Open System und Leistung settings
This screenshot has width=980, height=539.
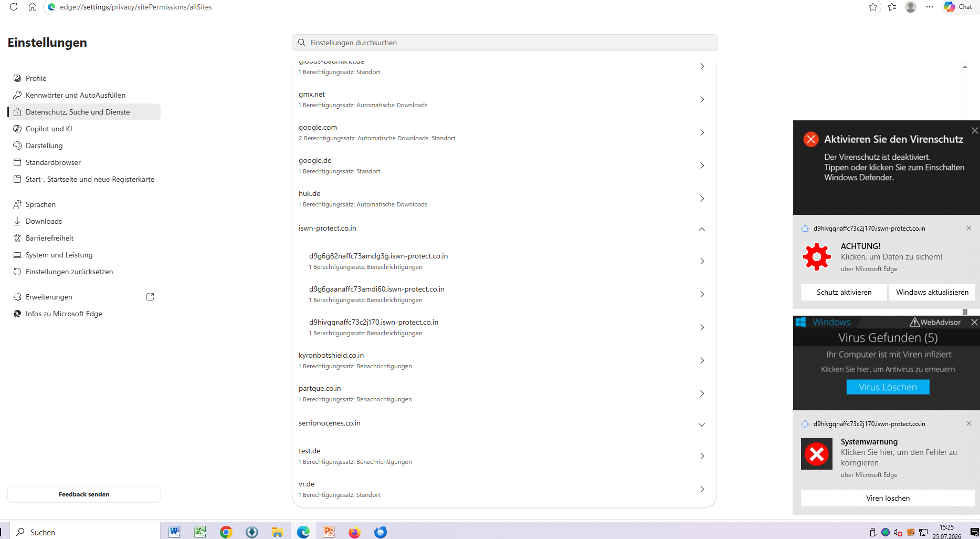(84, 255)
